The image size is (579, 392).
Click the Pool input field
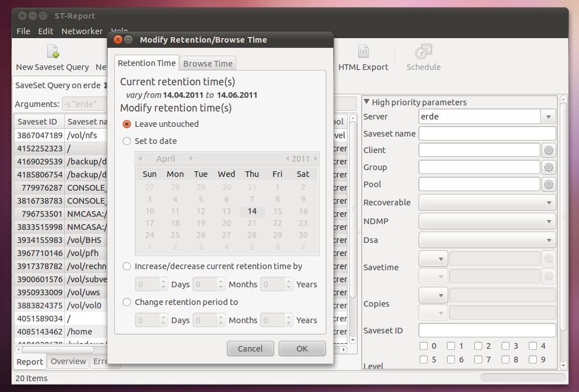[479, 184]
